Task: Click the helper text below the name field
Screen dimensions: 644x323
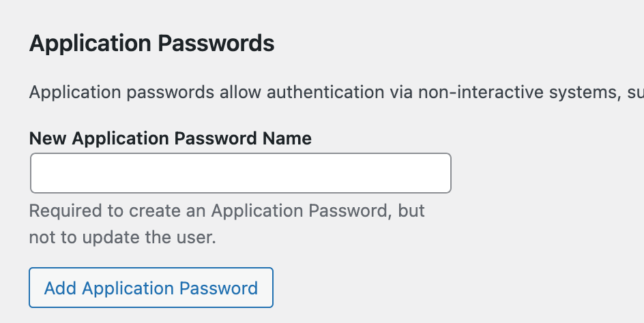Action: pos(226,224)
